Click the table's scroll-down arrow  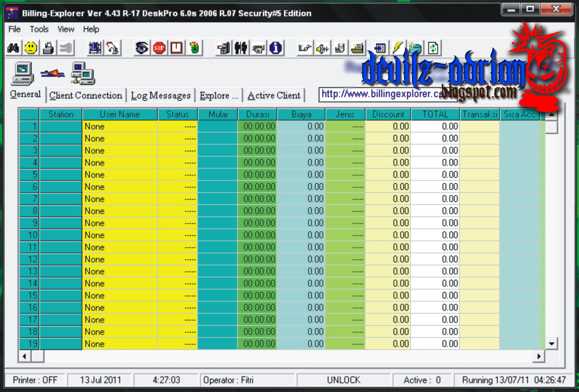[551, 344]
